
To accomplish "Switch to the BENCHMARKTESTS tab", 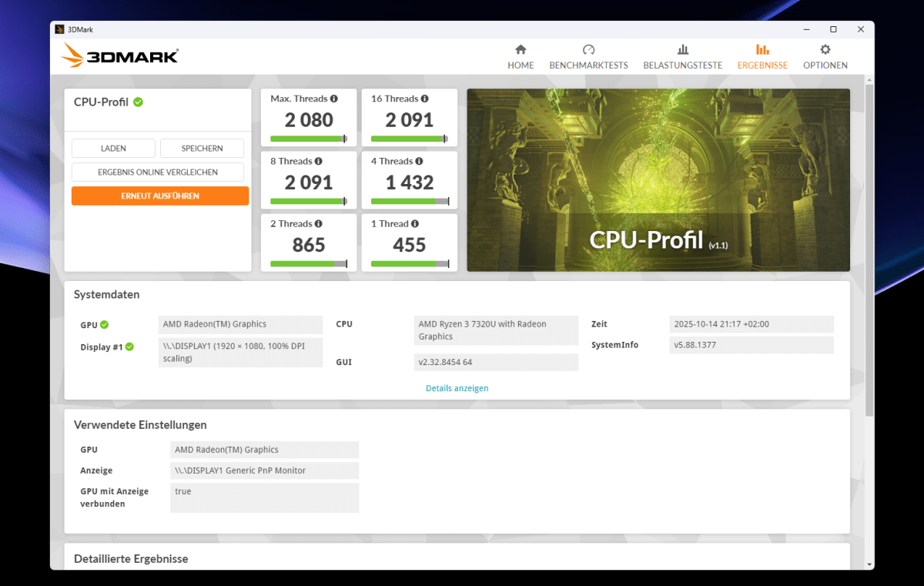I will click(x=588, y=48).
